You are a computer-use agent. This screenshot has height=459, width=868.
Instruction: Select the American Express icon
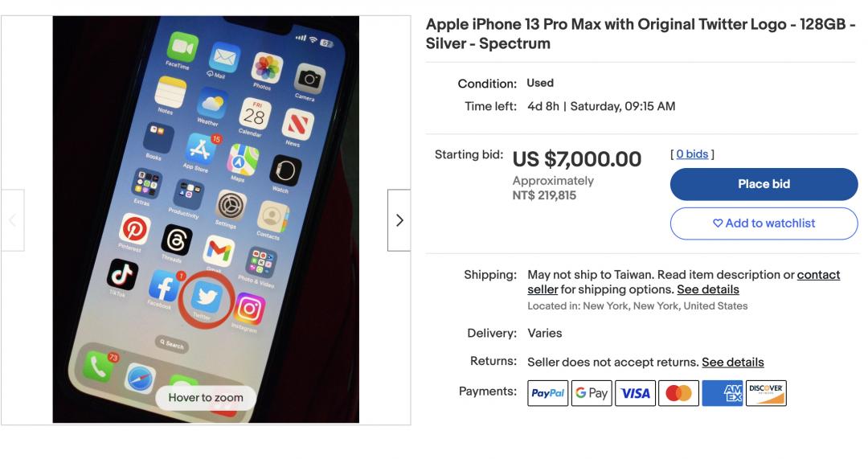(723, 393)
